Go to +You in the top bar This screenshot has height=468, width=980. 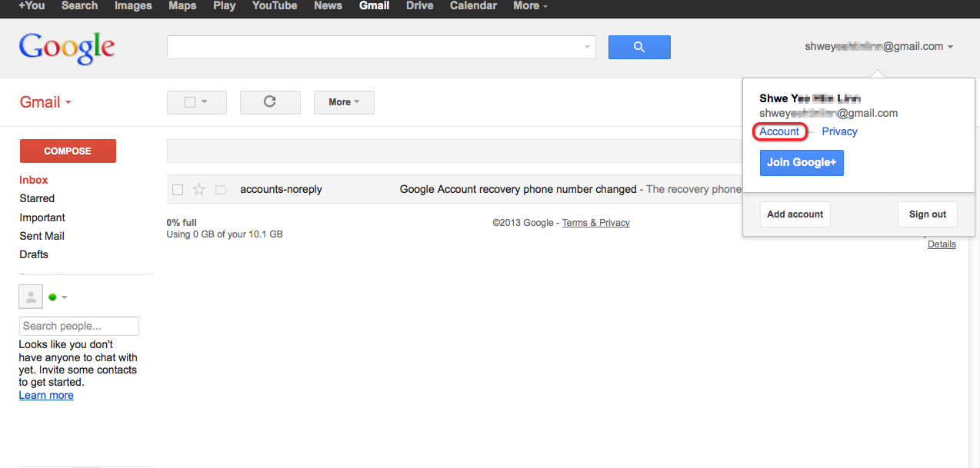32,5
